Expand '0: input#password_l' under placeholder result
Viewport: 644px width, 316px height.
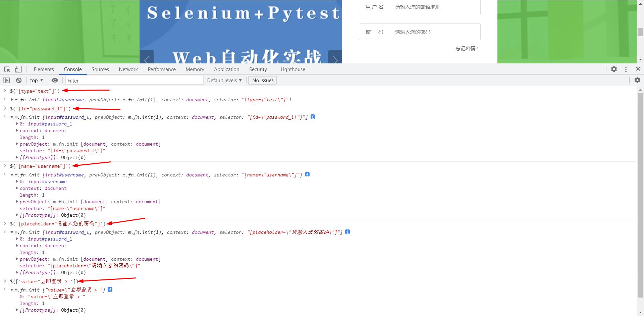pyautogui.click(x=17, y=239)
